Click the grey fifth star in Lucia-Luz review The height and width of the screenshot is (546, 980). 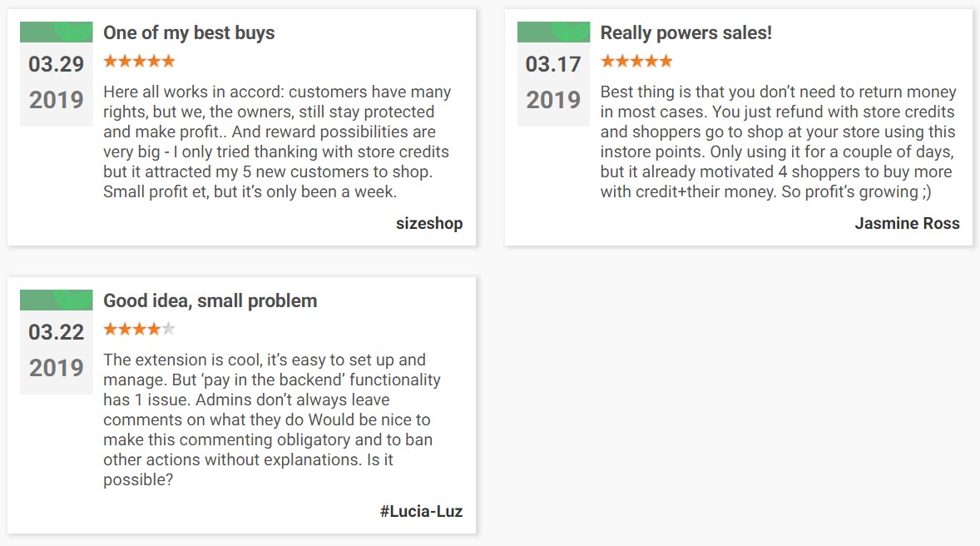tap(169, 329)
